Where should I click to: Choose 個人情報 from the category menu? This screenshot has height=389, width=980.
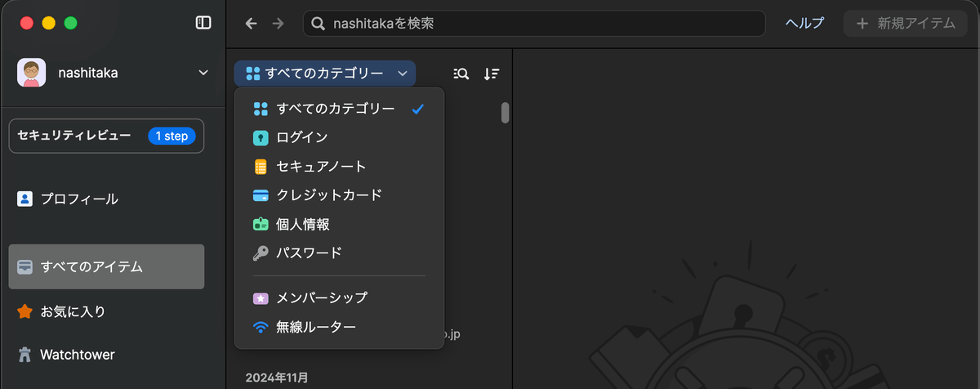click(339, 224)
